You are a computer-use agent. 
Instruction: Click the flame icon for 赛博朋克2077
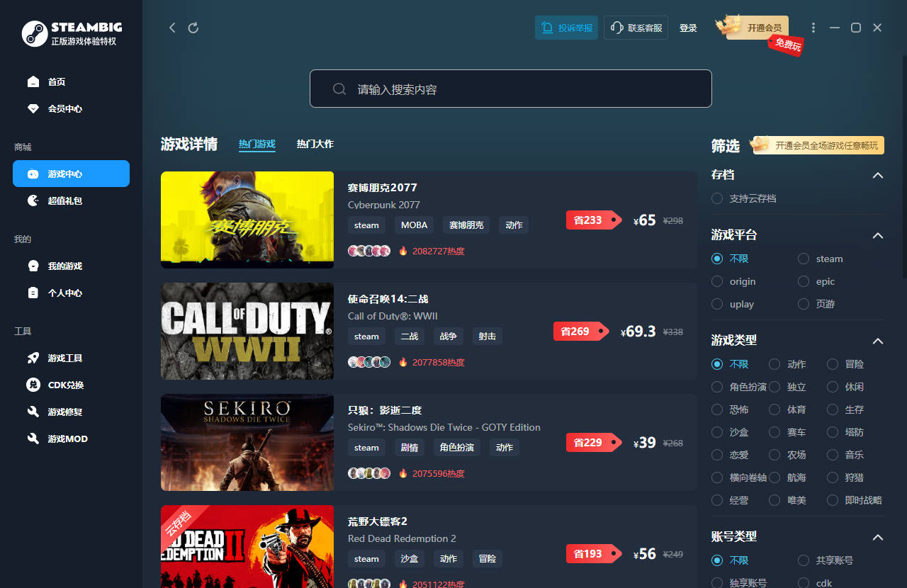[x=403, y=251]
